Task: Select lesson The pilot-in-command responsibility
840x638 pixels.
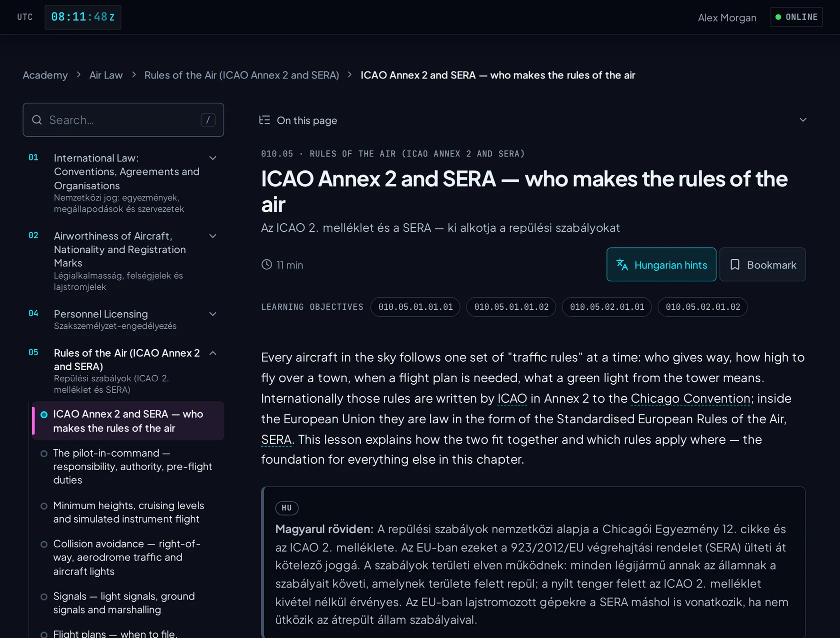Action: pyautogui.click(x=128, y=466)
